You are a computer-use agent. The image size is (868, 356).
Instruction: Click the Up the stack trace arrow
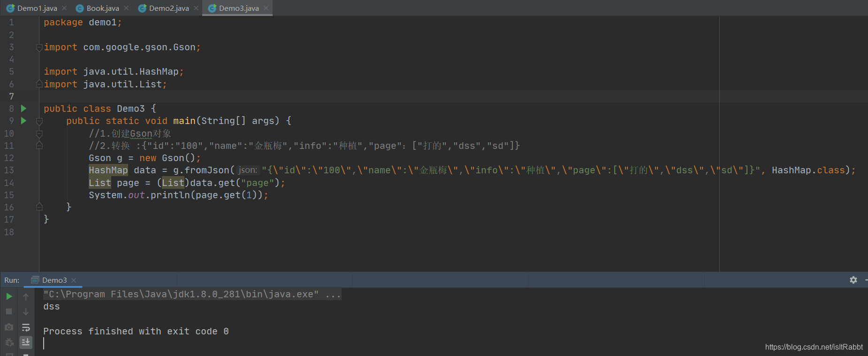(x=26, y=296)
